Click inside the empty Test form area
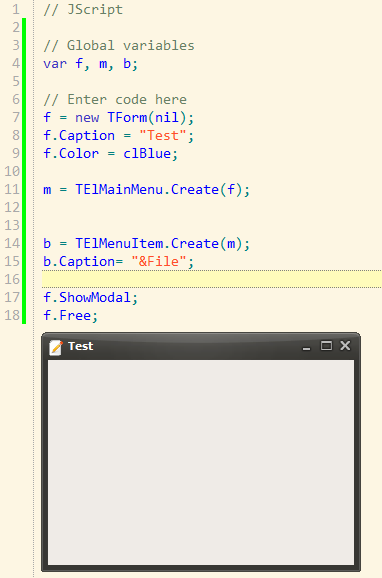Screen dimensions: 382x578 [x=201, y=462]
